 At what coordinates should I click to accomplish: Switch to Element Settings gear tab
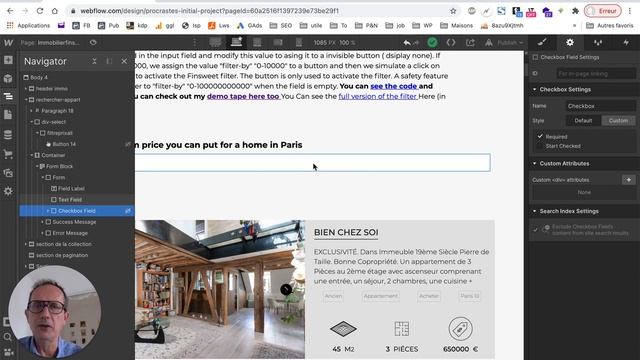coord(570,42)
